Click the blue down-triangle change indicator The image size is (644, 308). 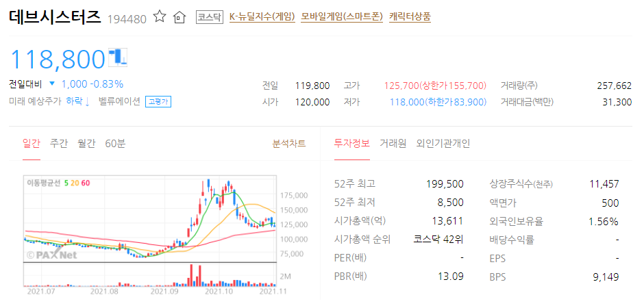[x=52, y=84]
